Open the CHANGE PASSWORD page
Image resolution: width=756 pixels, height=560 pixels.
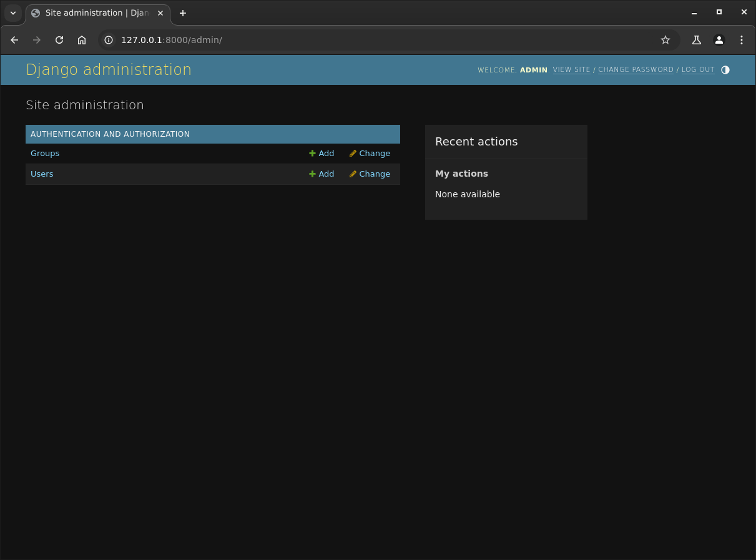(636, 70)
